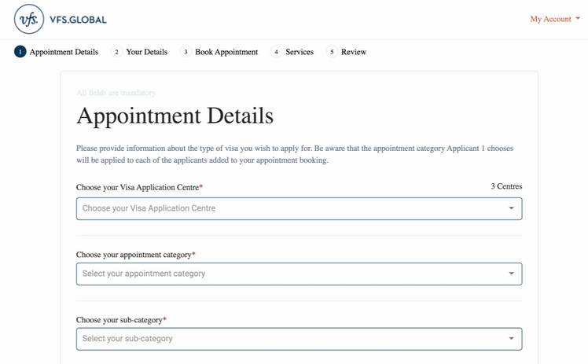Click the step 1 number circle
588x364 pixels.
click(x=20, y=52)
